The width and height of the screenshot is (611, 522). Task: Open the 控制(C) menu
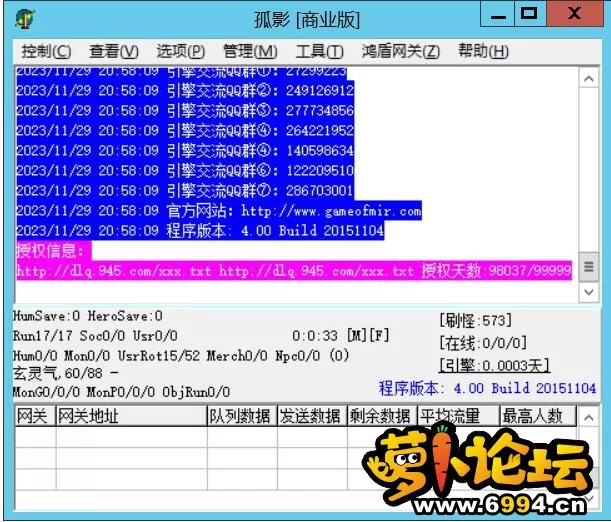[x=46, y=51]
